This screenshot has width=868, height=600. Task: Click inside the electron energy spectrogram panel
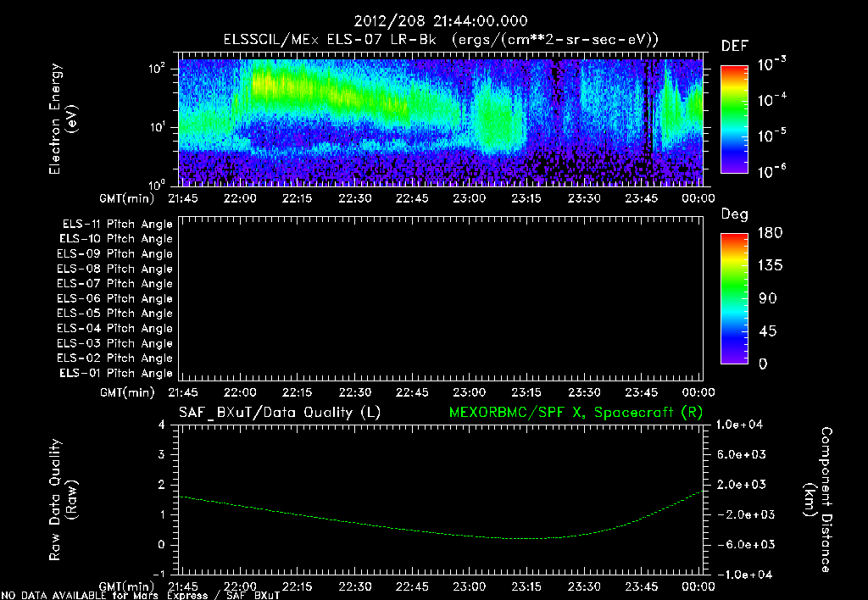coord(441,119)
